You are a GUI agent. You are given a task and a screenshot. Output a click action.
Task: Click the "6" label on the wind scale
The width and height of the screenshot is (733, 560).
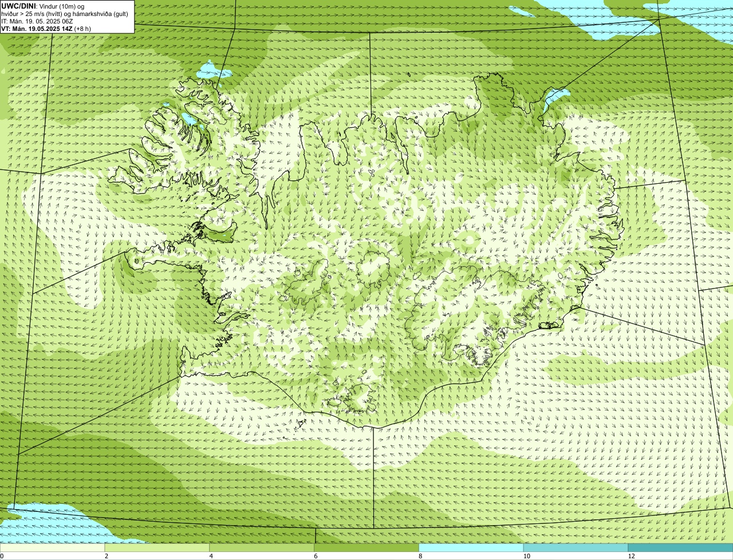point(316,556)
